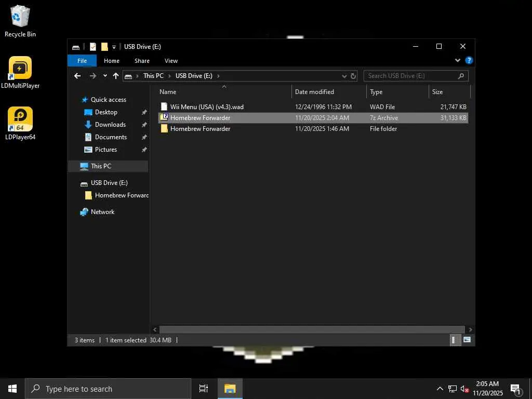
Task: Click the horizontal scrollbar in the file list
Action: [312, 329]
